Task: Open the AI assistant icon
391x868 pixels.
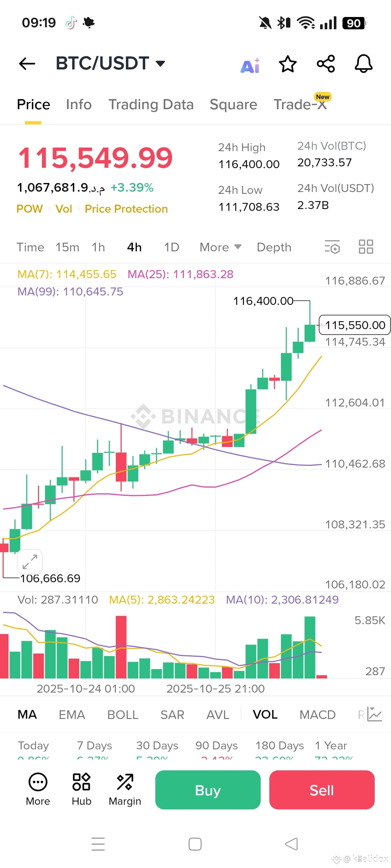Action: pos(250,65)
